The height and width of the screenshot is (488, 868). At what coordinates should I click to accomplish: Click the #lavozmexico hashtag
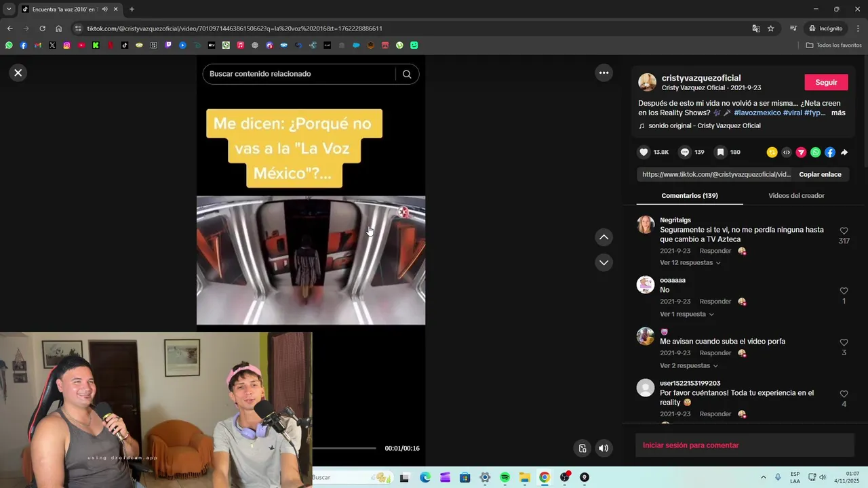click(x=757, y=113)
